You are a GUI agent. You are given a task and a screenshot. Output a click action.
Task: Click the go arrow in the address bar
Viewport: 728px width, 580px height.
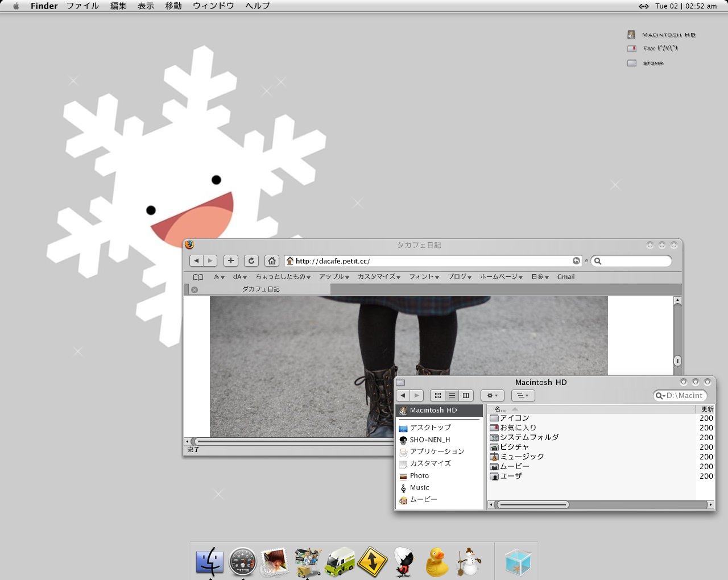[576, 260]
